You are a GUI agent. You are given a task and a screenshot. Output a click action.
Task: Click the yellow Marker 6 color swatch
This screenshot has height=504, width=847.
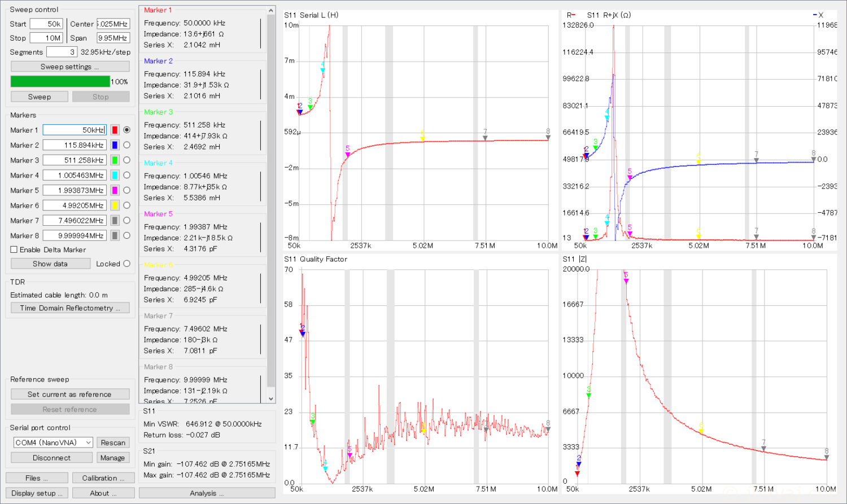[115, 205]
